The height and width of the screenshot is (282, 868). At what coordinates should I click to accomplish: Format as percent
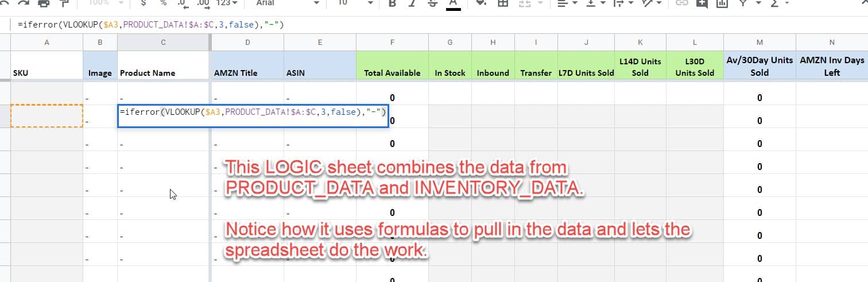[x=163, y=3]
